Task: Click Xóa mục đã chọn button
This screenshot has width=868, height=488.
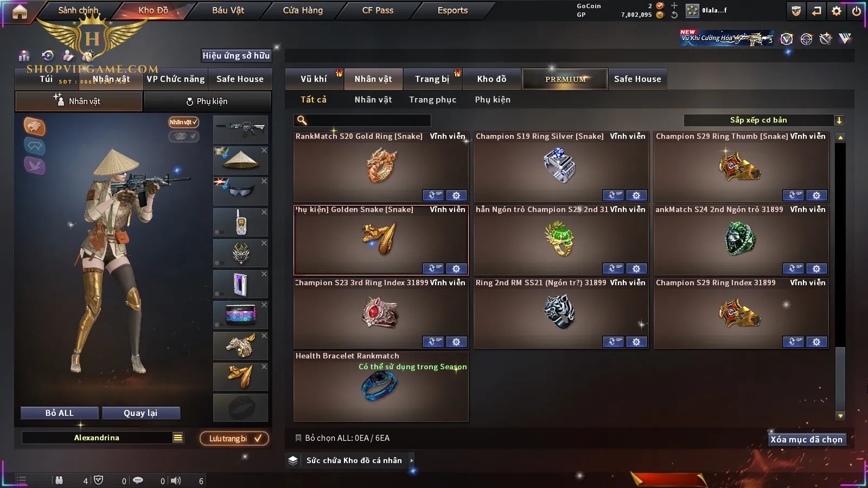Action: coord(807,439)
